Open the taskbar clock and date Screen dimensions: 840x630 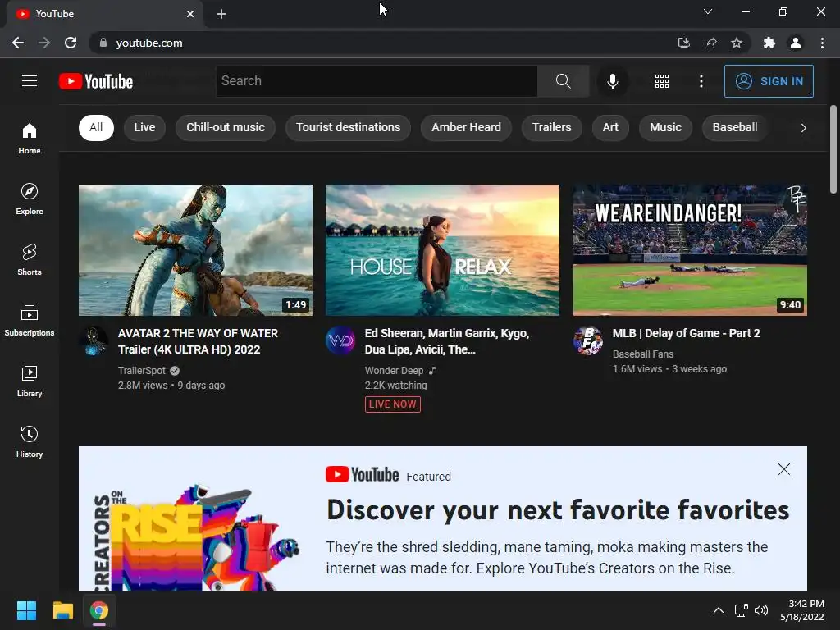pos(802,610)
